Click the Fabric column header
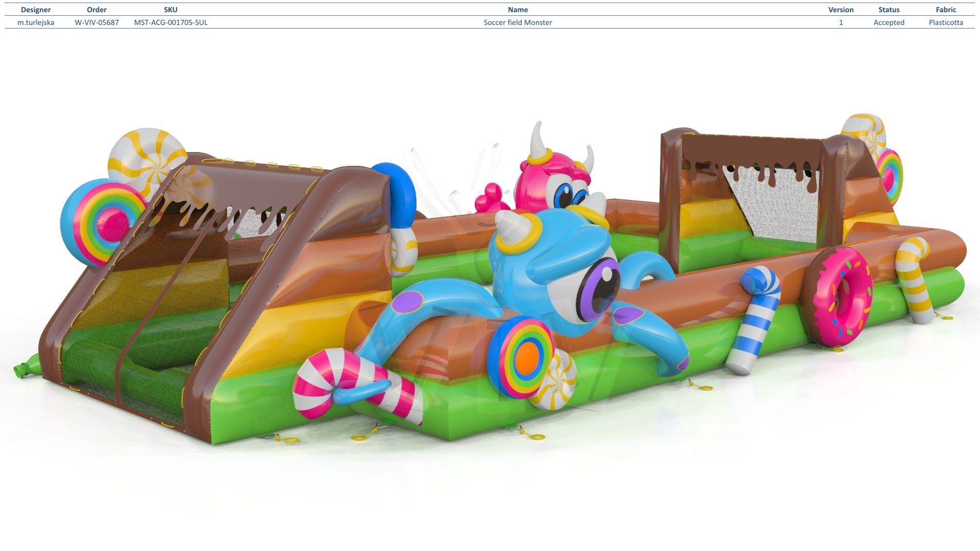 click(x=946, y=10)
